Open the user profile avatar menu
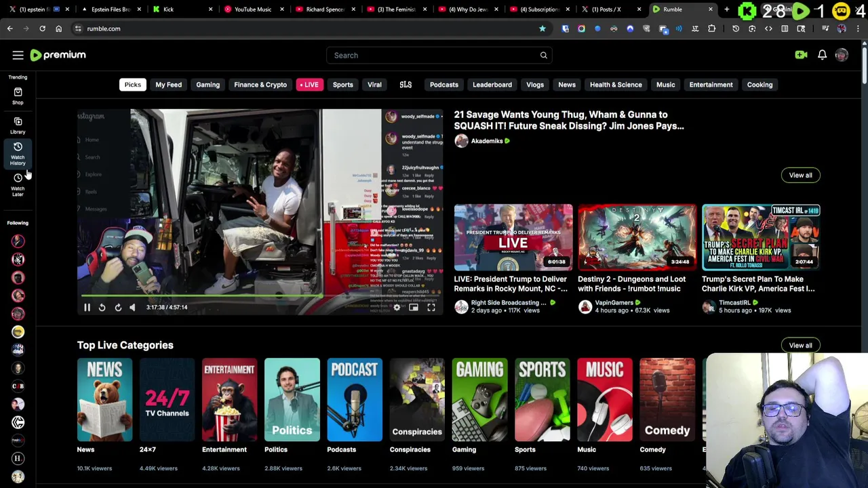The width and height of the screenshot is (868, 488). tap(842, 55)
